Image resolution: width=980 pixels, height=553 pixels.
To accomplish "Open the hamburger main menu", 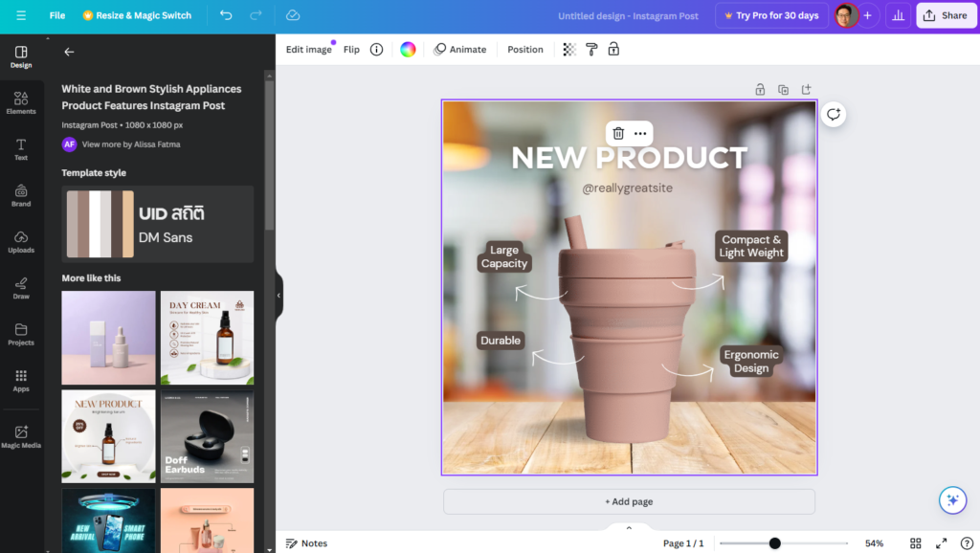I will coord(21,15).
